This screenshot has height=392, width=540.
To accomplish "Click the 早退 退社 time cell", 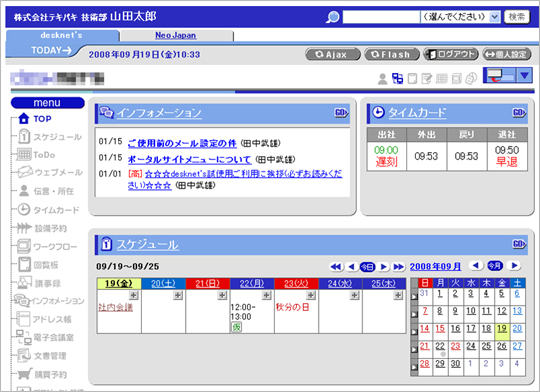I will point(507,156).
